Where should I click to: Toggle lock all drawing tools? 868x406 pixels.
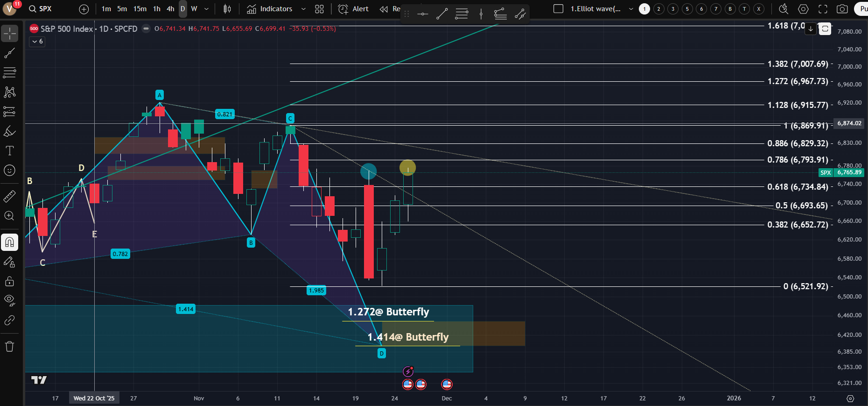tap(10, 281)
